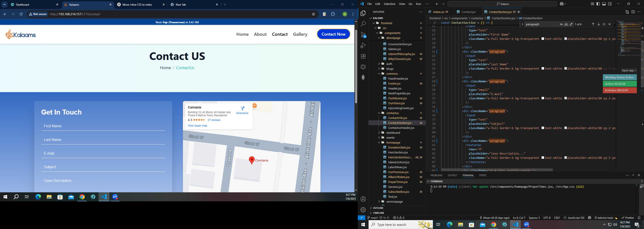Viewport: 644px width, 229px height.
Task: Click the VS Code command center search box
Action: coord(502,4)
